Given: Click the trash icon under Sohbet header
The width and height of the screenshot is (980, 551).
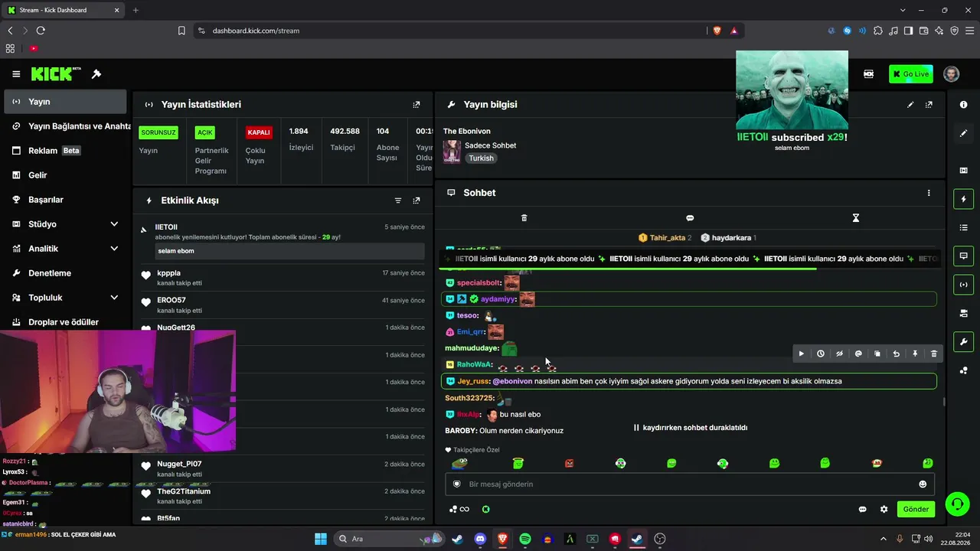Looking at the screenshot, I should tap(524, 218).
